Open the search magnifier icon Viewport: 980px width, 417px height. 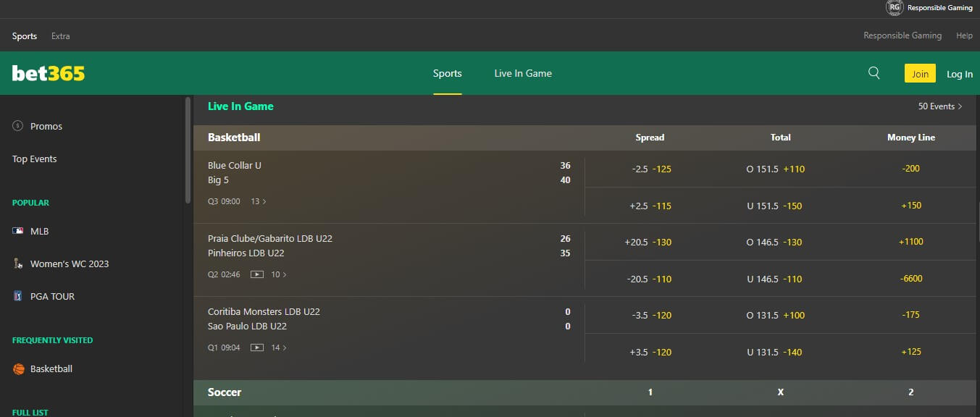coord(874,72)
